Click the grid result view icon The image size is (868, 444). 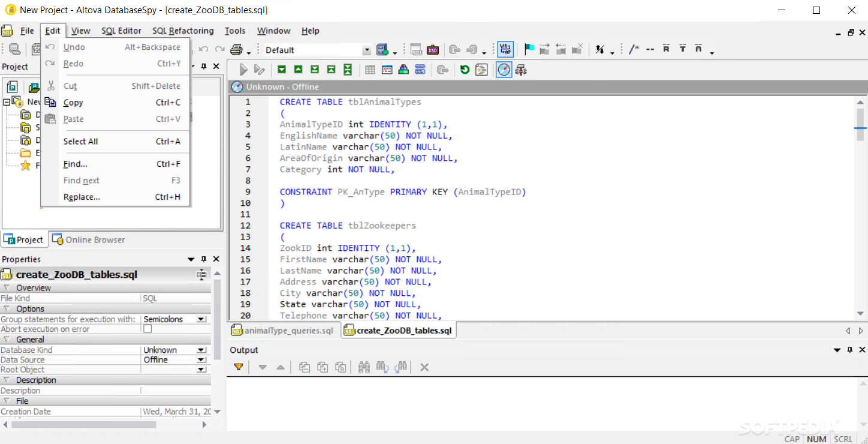[370, 70]
